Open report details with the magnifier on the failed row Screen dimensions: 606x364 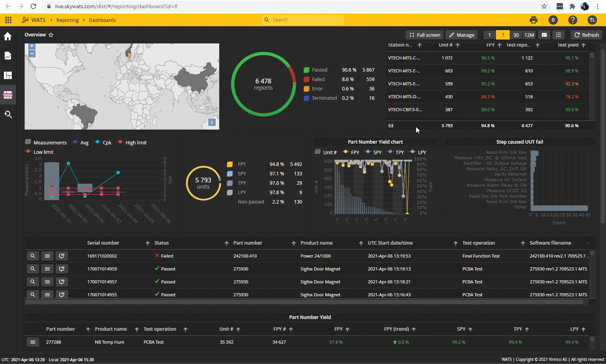[32, 256]
